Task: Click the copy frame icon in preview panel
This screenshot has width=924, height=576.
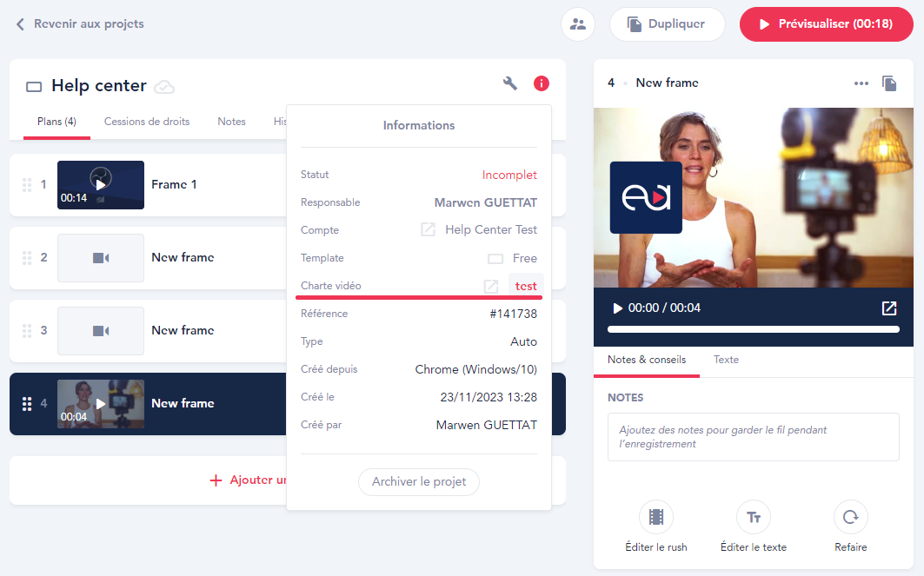Action: 889,83
